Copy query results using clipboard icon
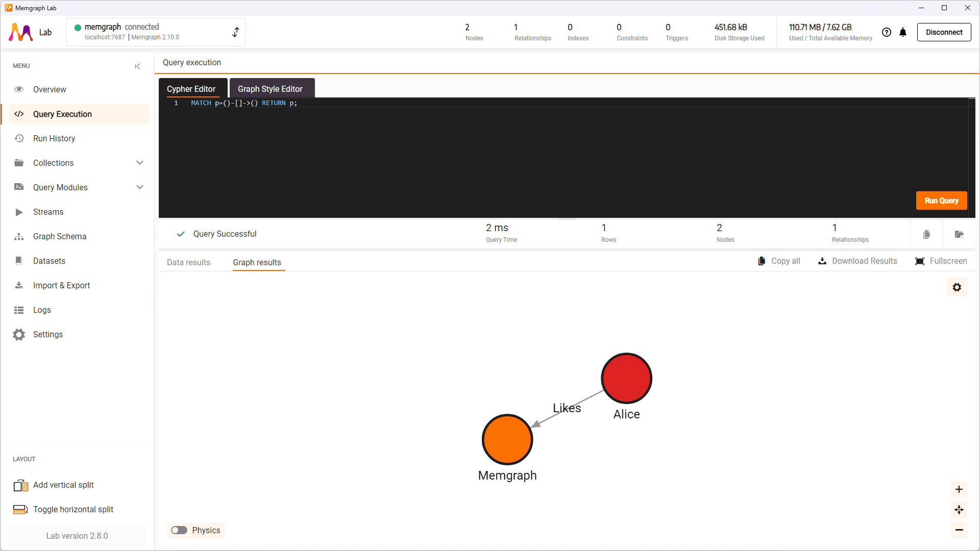The image size is (980, 551). coord(927,234)
